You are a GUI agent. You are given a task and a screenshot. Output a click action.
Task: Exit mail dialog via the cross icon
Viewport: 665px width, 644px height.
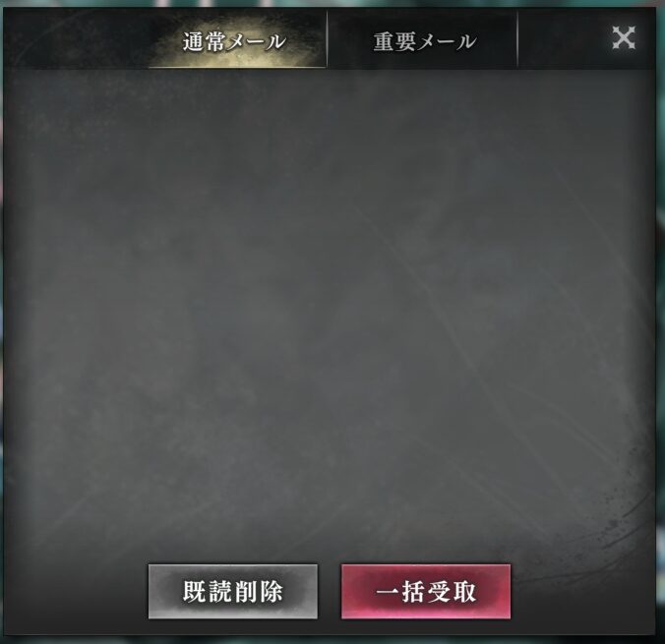point(624,37)
